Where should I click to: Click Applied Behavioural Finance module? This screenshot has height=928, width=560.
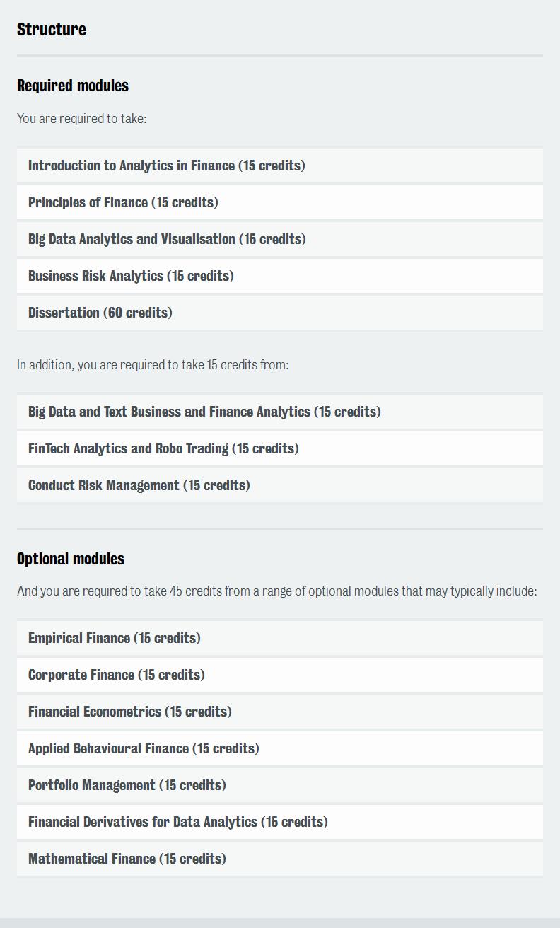280,748
